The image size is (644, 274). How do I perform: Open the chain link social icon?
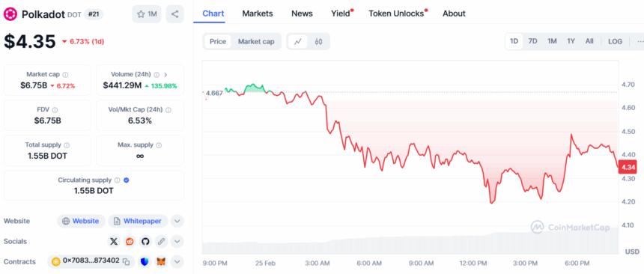pos(161,242)
